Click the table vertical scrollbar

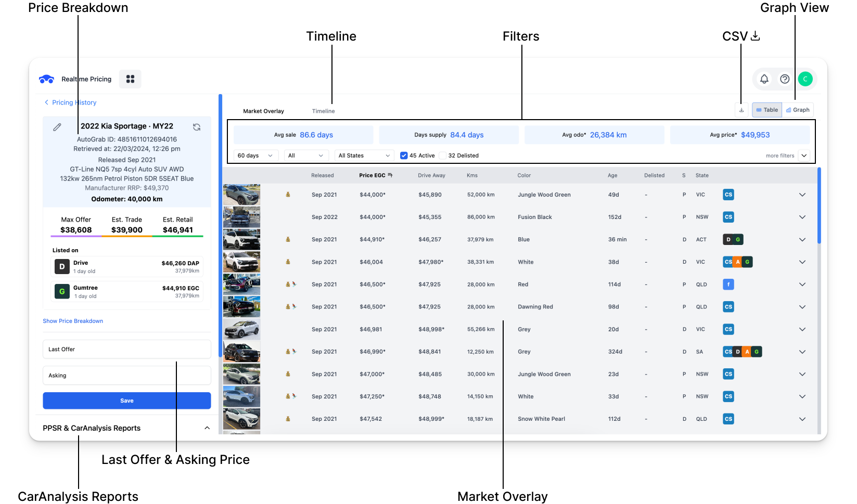[819, 205]
